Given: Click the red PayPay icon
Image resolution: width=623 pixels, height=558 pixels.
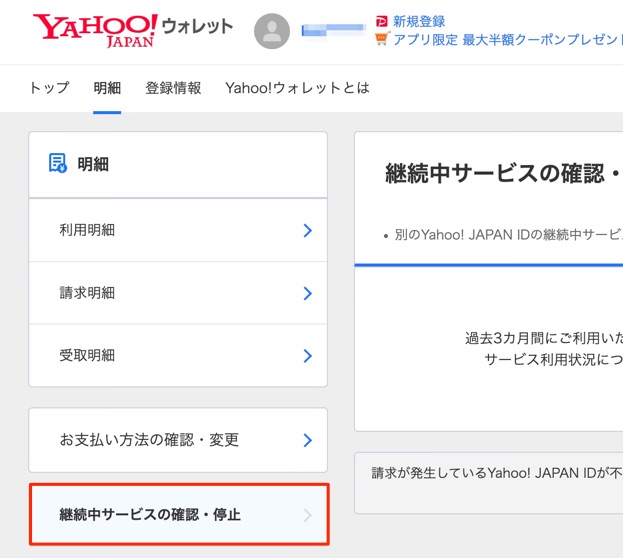Looking at the screenshot, I should (381, 21).
